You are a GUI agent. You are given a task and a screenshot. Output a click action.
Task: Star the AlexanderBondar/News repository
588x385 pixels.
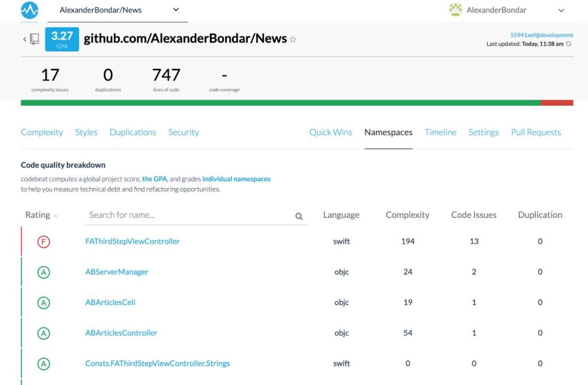(293, 39)
